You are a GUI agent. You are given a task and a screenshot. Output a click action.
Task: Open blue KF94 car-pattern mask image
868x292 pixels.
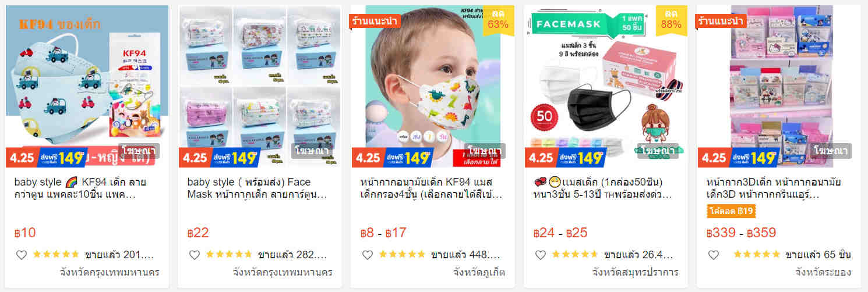pos(87,87)
